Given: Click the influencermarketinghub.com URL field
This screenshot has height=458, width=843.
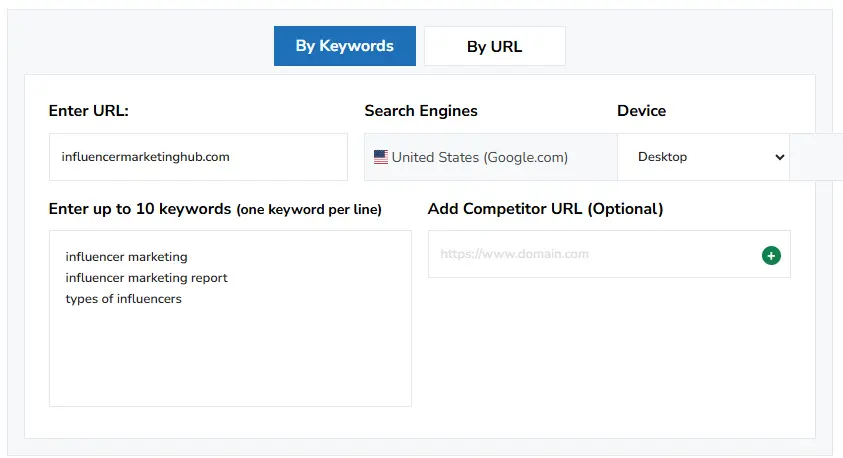Looking at the screenshot, I should click(x=198, y=157).
